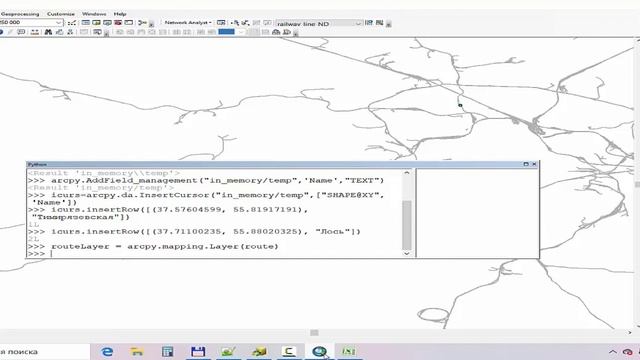The height and width of the screenshot is (360, 640).
Task: Switch to ArcMap magnifier globe taskbar icon
Action: [x=320, y=351]
